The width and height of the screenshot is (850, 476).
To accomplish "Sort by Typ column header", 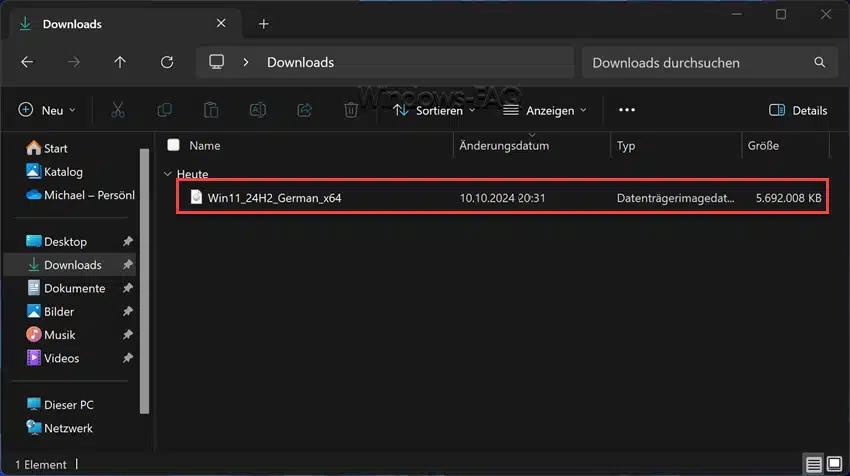I will click(626, 145).
